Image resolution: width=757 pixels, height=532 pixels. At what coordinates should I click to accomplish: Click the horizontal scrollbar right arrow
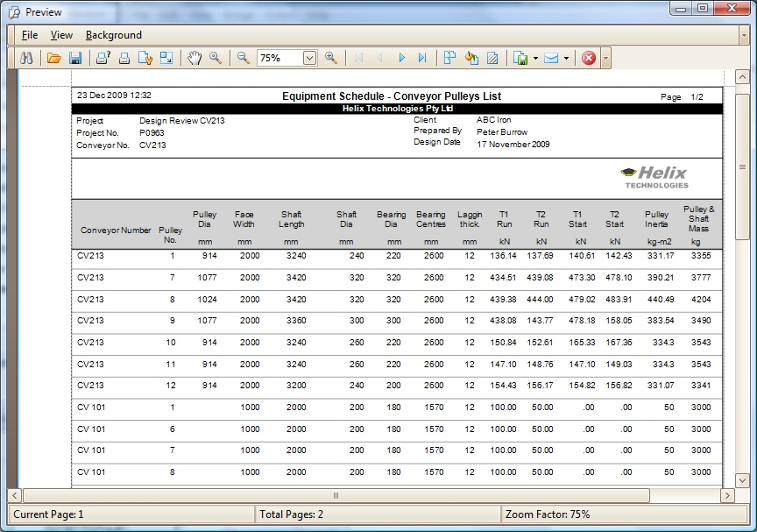pyautogui.click(x=727, y=495)
